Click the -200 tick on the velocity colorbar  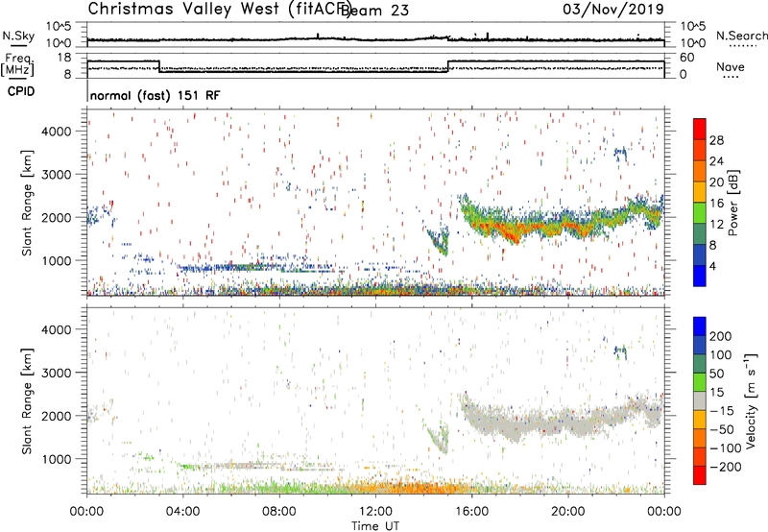click(x=726, y=467)
